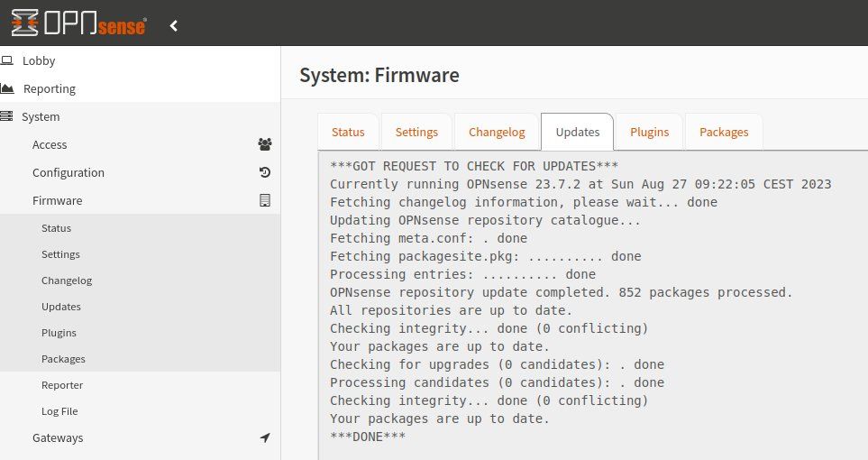Switch to the Packages tab
868x460 pixels.
pyautogui.click(x=724, y=132)
